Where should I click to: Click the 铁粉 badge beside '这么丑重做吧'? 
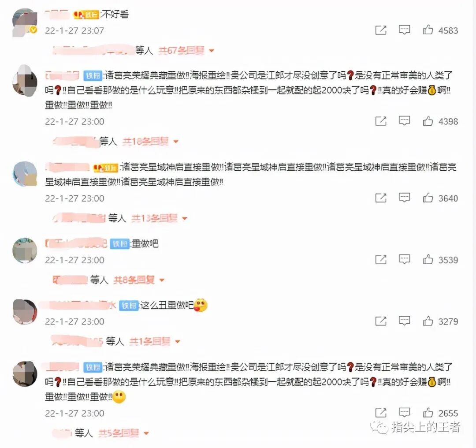[129, 305]
